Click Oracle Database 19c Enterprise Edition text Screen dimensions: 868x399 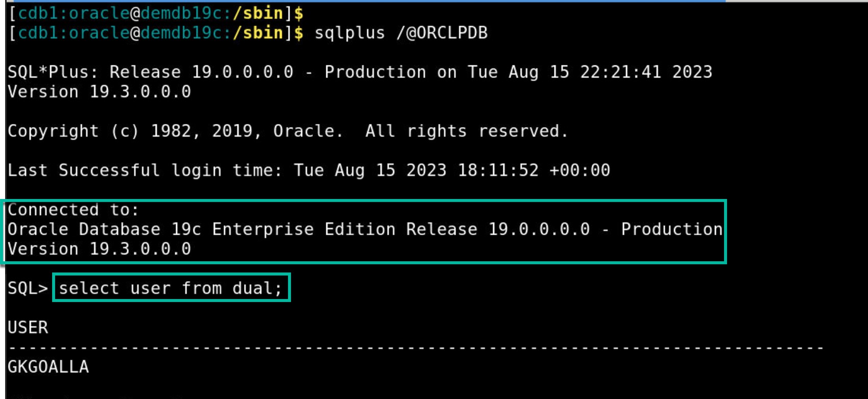[201, 229]
